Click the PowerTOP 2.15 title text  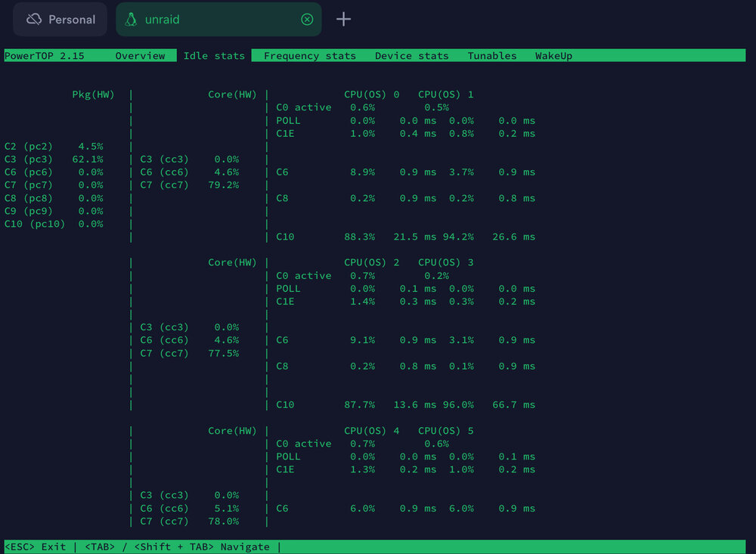point(45,56)
